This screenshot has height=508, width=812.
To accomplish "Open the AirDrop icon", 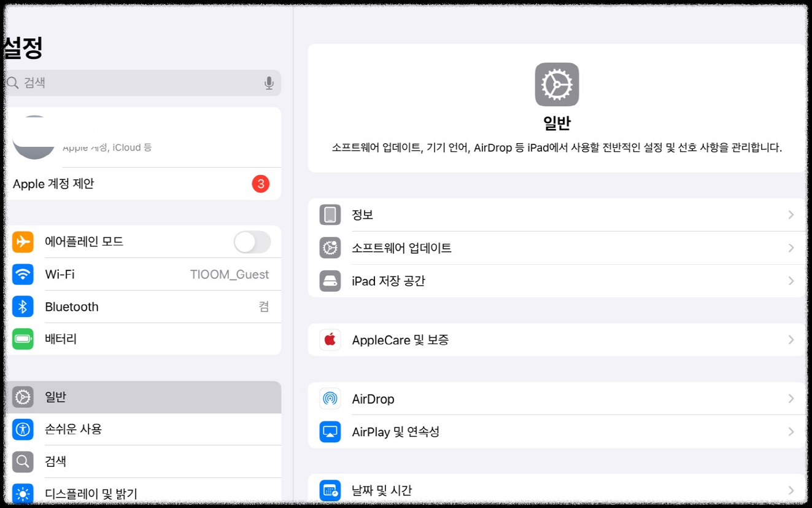I will coord(330,399).
